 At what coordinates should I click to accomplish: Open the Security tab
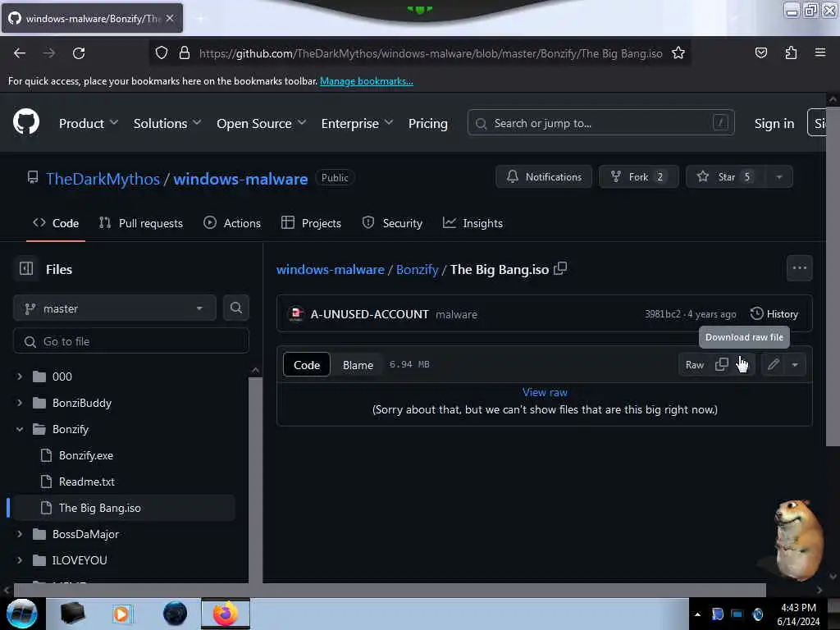[x=392, y=223]
